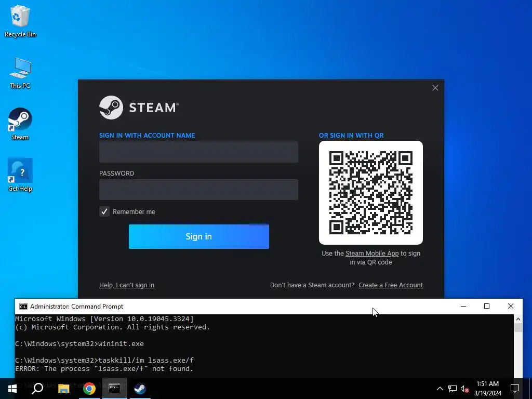Viewport: 532px width, 399px height.
Task: Switch to Command Prompt taskbar button
Action: pos(114,389)
